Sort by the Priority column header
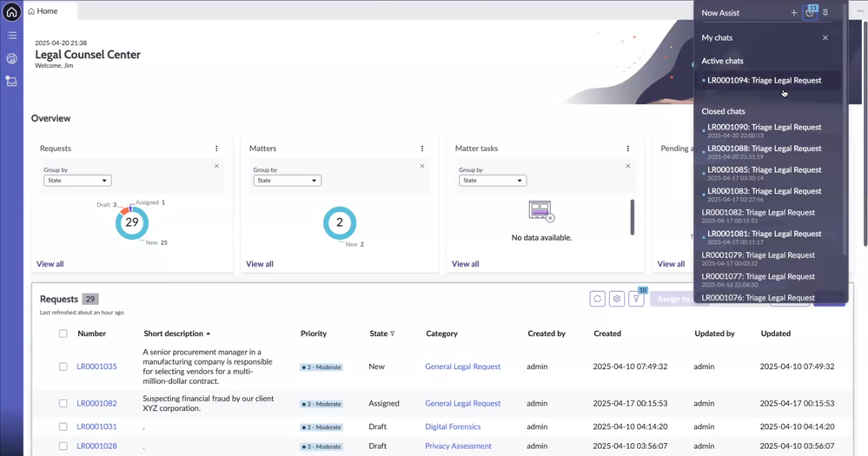This screenshot has height=456, width=868. [x=314, y=334]
